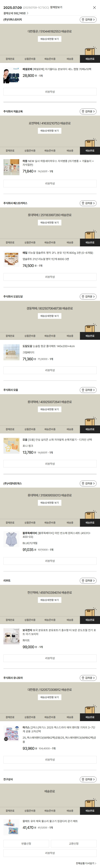Open 하뚱 자석병풍 product image
This screenshot has width=100, height=868.
pos(11,167)
